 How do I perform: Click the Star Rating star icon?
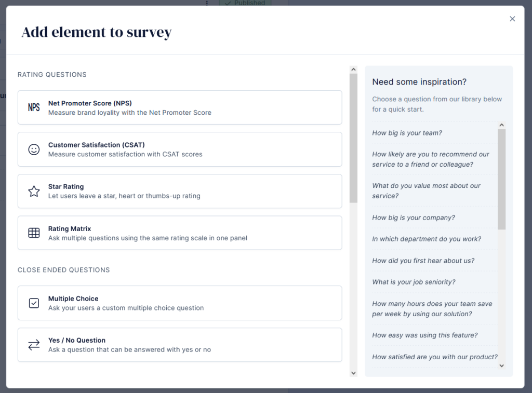pos(34,191)
